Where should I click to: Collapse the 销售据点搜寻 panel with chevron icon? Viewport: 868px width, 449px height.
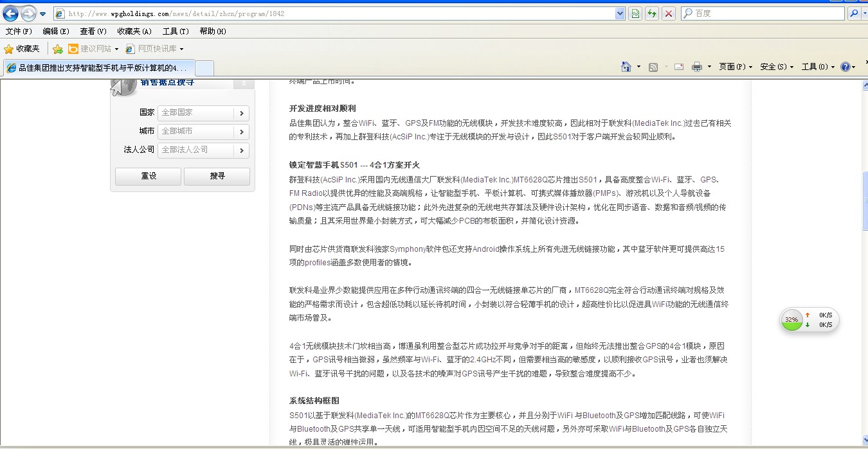click(x=244, y=84)
